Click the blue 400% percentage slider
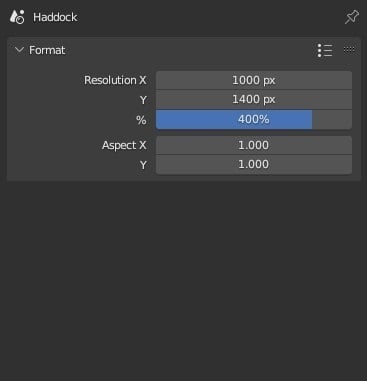Image resolution: width=367 pixels, height=381 pixels. [x=254, y=119]
